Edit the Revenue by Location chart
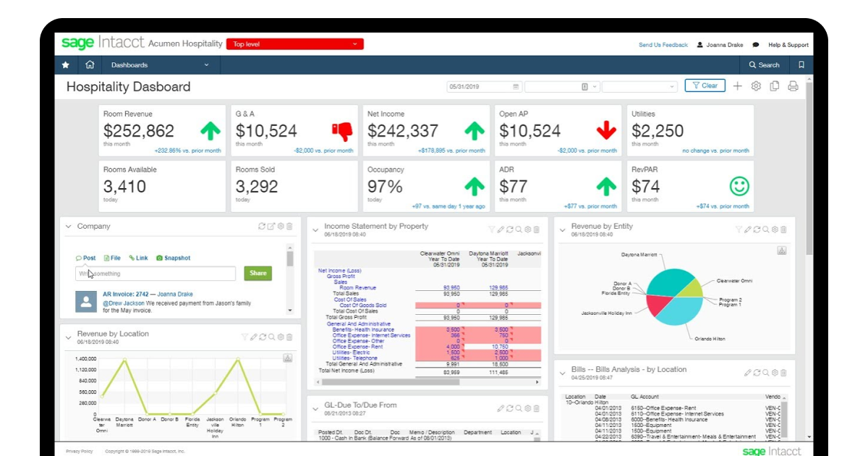 (254, 335)
